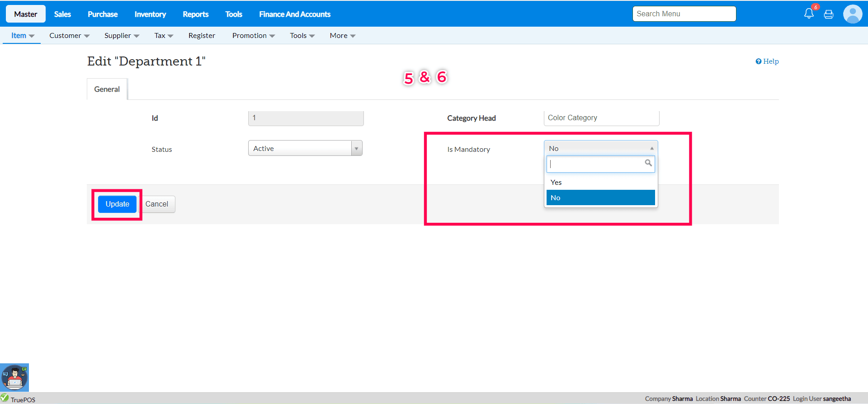
Task: Focus the Search Menu field
Action: pyautogui.click(x=684, y=14)
